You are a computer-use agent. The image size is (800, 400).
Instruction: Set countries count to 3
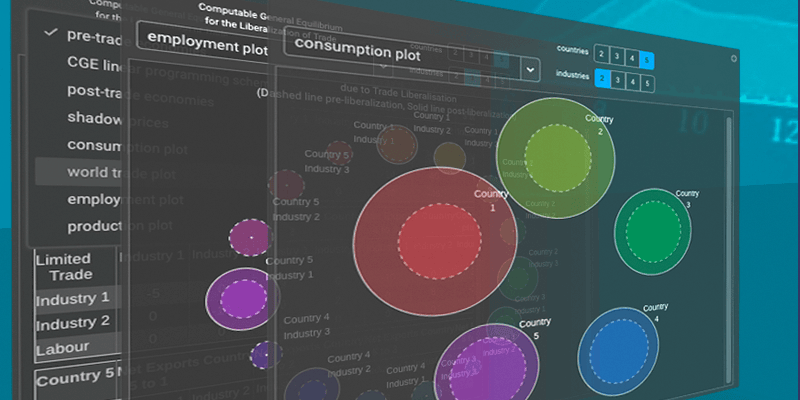[x=616, y=56]
